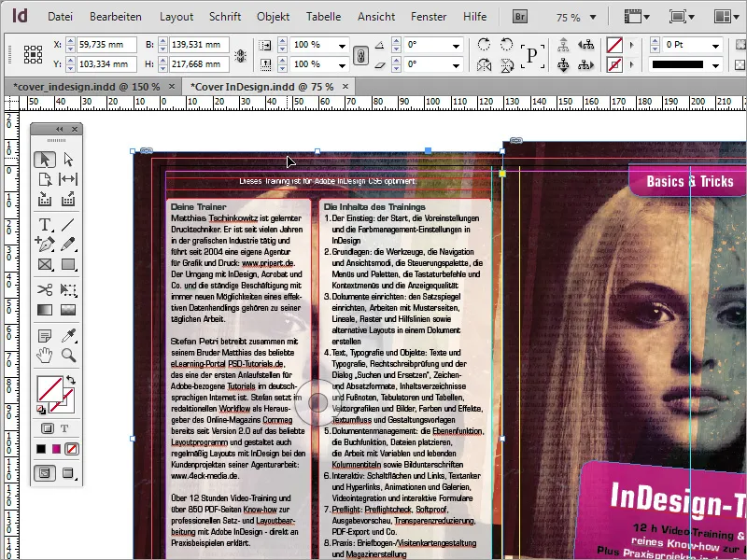Select the Zoom tool

68,356
